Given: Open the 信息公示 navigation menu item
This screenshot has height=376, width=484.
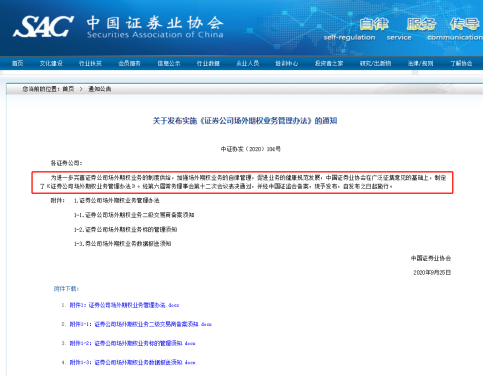Looking at the screenshot, I should tap(169, 63).
